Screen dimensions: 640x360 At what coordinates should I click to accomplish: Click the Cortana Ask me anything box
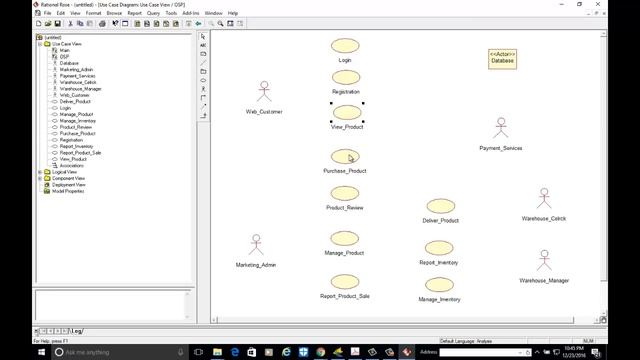click(120, 352)
